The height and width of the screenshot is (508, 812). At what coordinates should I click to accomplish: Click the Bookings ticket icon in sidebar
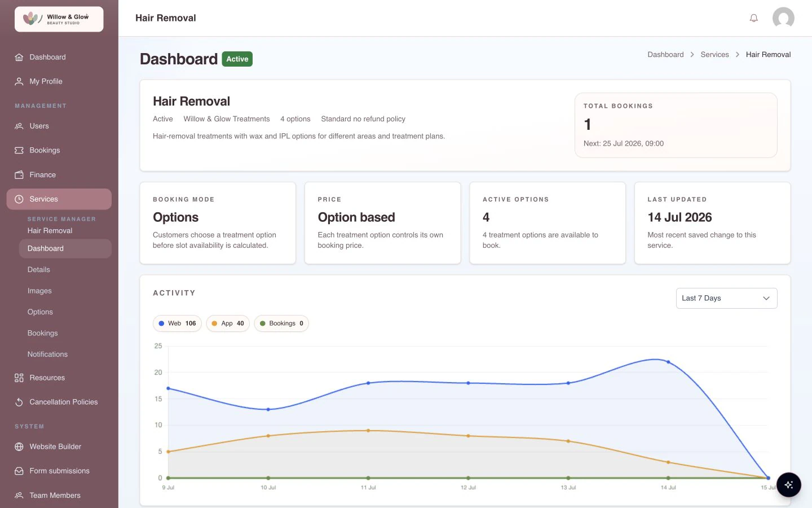[x=19, y=150]
